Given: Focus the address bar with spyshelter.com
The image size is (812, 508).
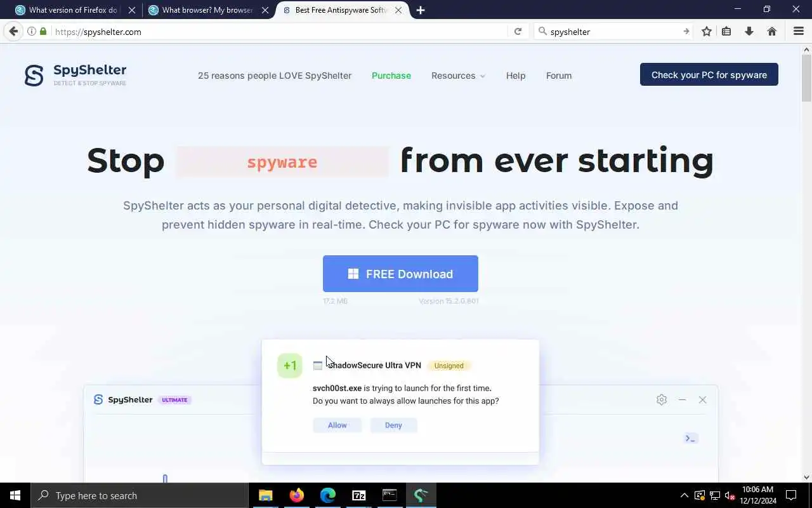Looking at the screenshot, I should coord(279,31).
